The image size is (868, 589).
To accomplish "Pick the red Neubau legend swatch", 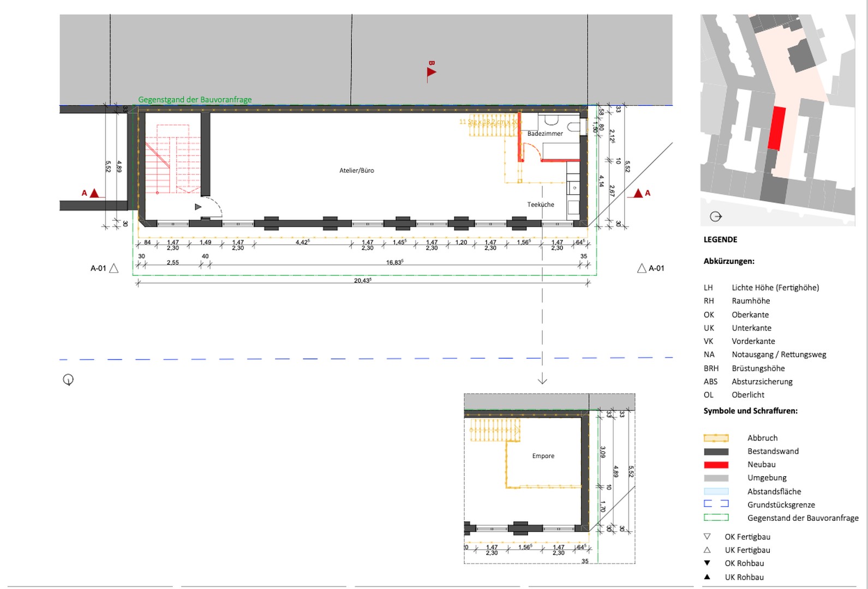I will click(716, 465).
